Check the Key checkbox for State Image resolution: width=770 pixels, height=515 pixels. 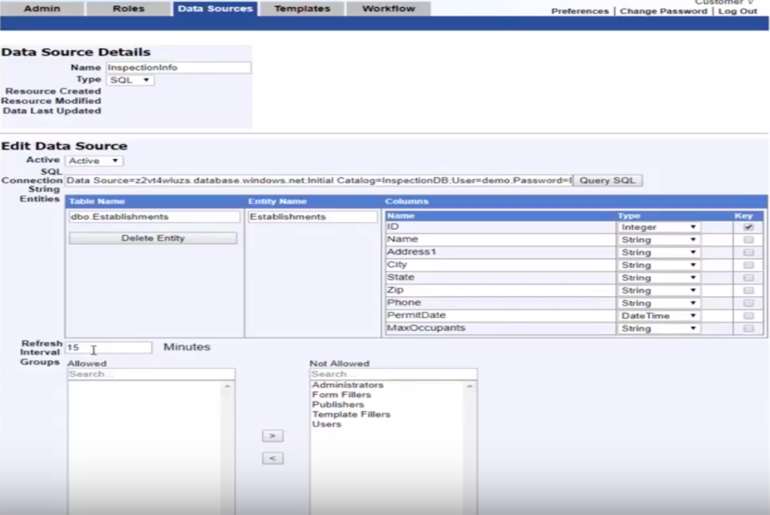(748, 278)
